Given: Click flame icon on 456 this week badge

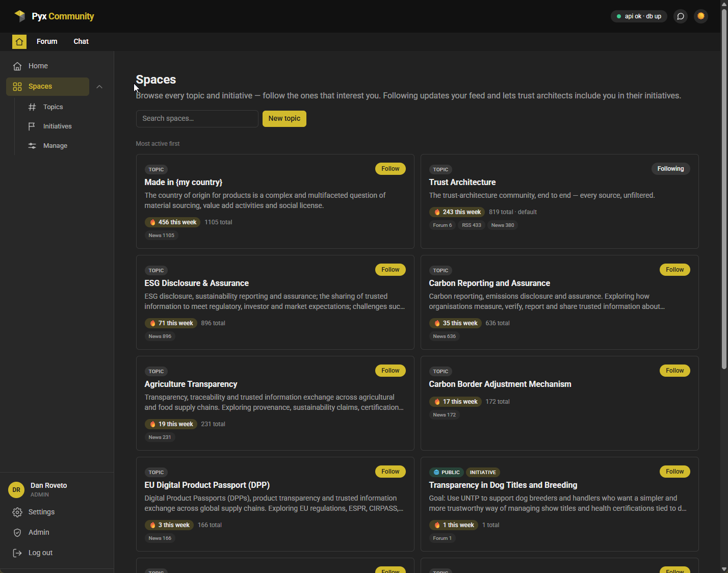Looking at the screenshot, I should point(152,222).
